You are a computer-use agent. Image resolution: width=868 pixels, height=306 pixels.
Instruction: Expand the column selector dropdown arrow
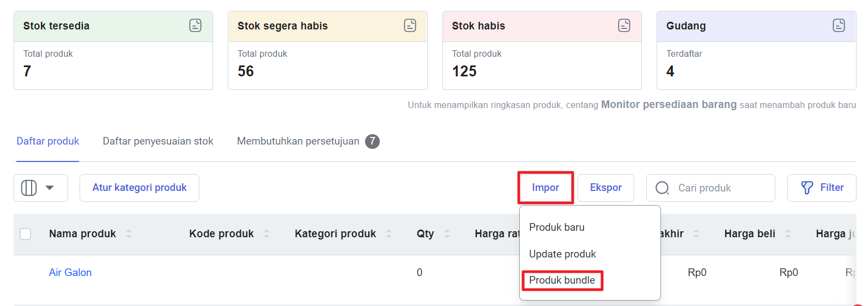pos(50,188)
